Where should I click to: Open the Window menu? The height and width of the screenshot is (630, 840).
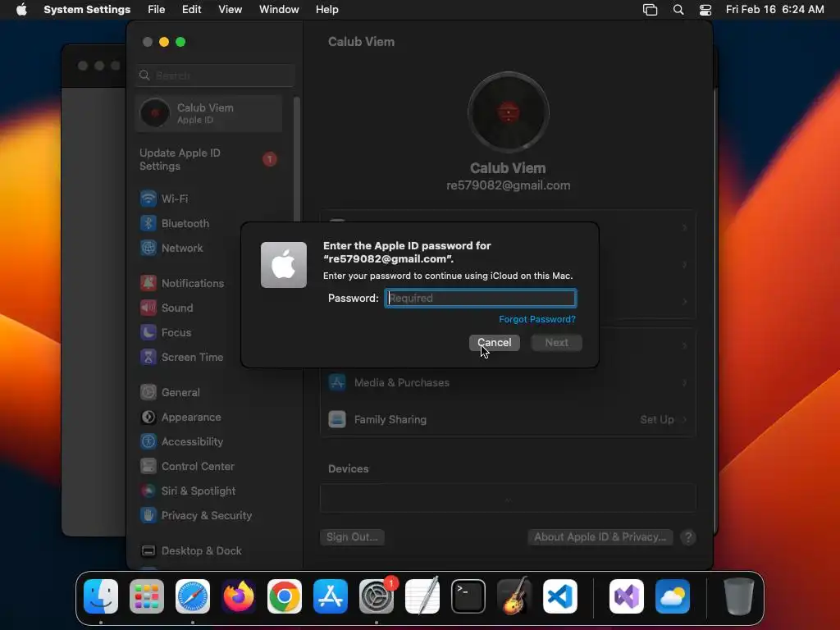(x=279, y=10)
